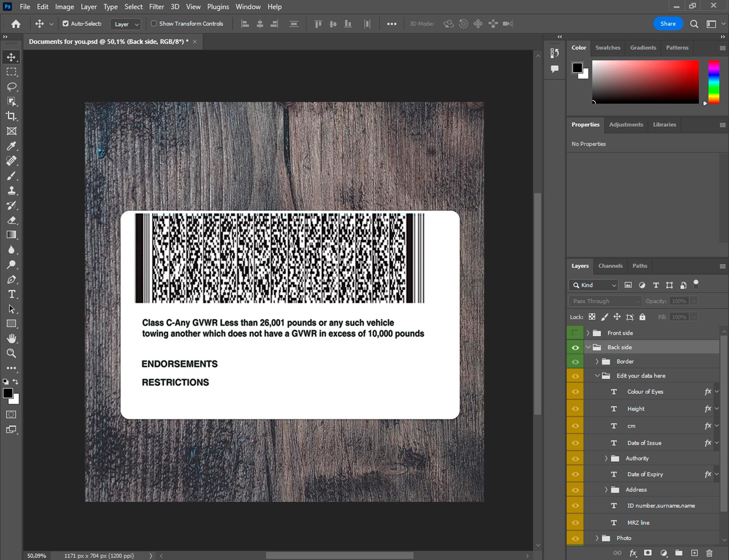Hide the Border group layer

(575, 362)
